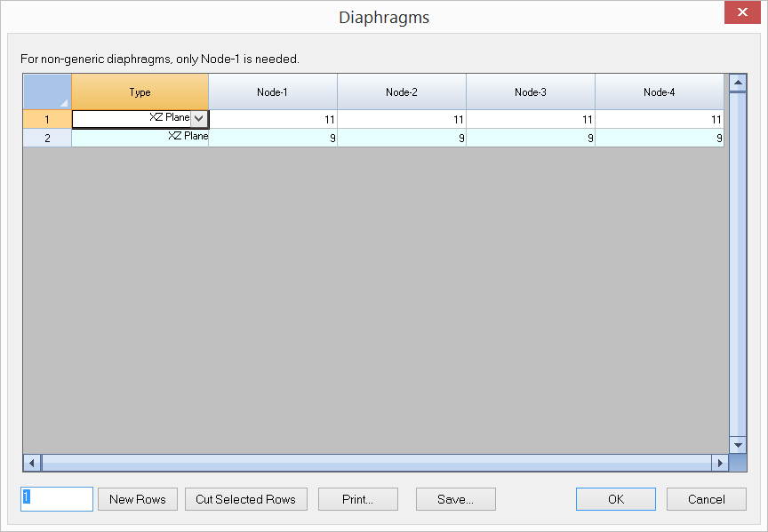Click the Type cell in row 2
The width and height of the screenshot is (768, 532).
tap(140, 138)
